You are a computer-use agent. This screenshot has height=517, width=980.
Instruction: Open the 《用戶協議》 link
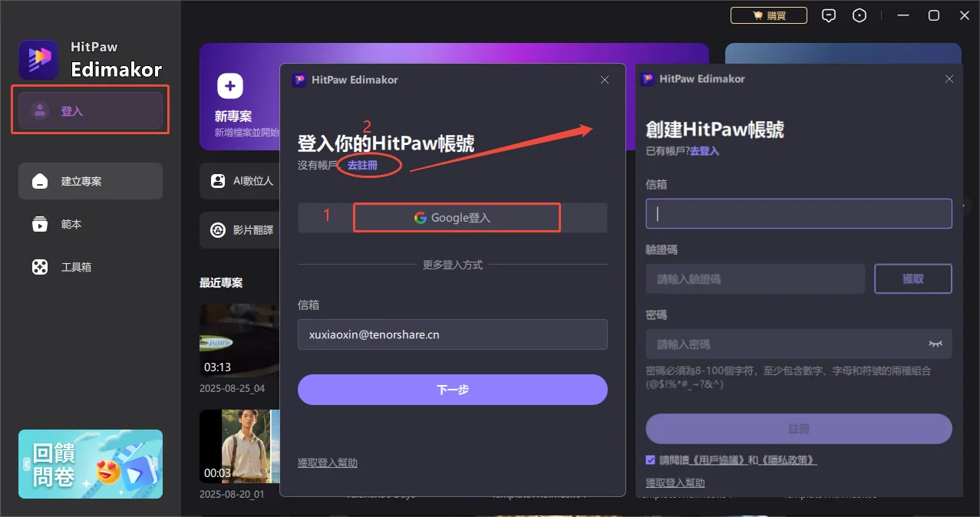(x=718, y=460)
